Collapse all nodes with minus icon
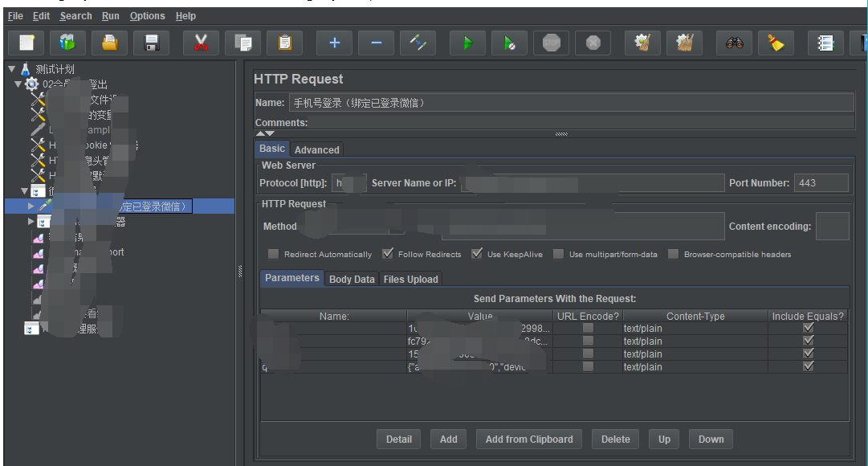This screenshot has width=868, height=466. click(376, 43)
